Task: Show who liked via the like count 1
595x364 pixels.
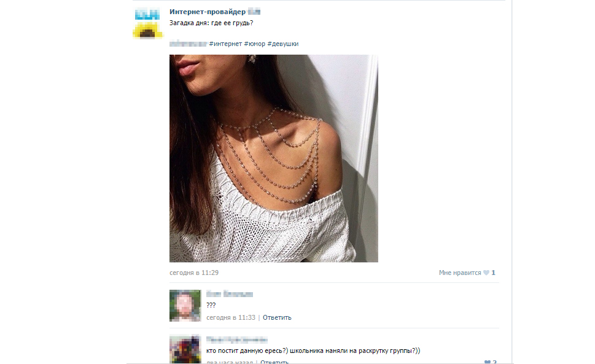Action: (493, 273)
